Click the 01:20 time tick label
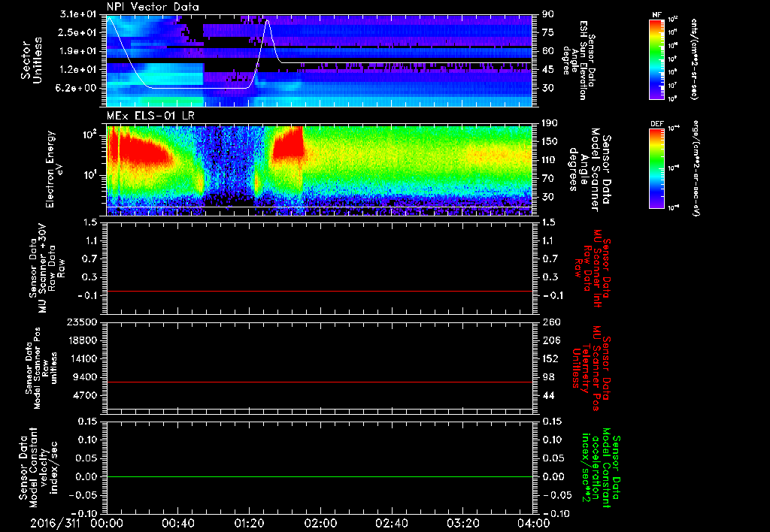 [x=249, y=523]
